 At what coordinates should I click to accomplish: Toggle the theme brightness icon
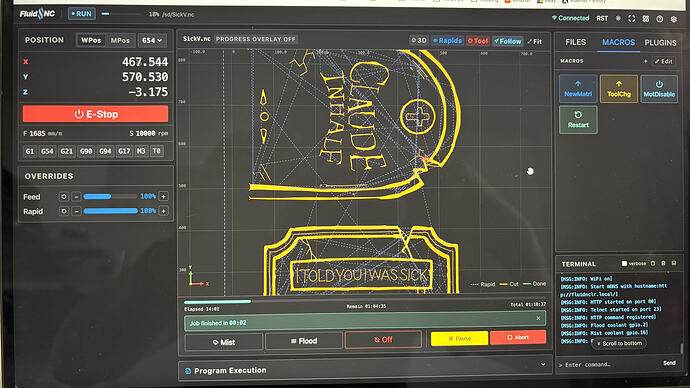tap(618, 18)
